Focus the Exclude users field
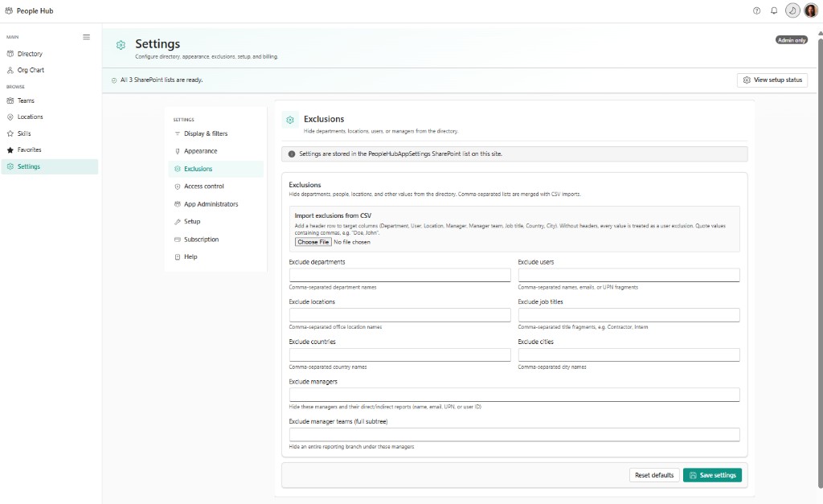The image size is (823, 504). [x=629, y=275]
